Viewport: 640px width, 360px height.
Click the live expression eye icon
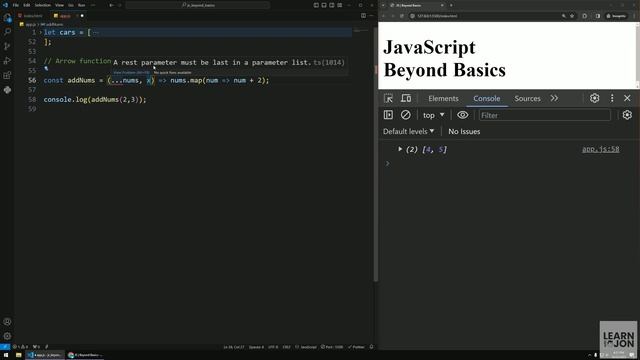(x=462, y=115)
